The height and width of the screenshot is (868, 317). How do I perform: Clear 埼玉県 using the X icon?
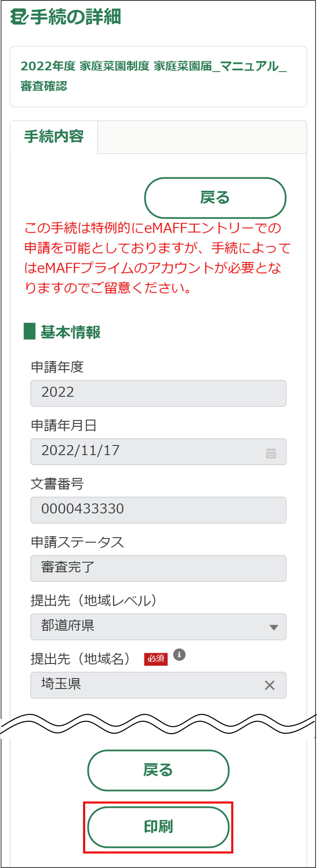(x=270, y=685)
